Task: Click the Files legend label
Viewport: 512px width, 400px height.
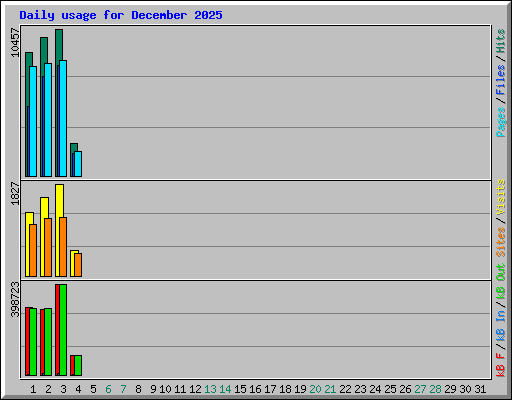Action: pos(501,79)
